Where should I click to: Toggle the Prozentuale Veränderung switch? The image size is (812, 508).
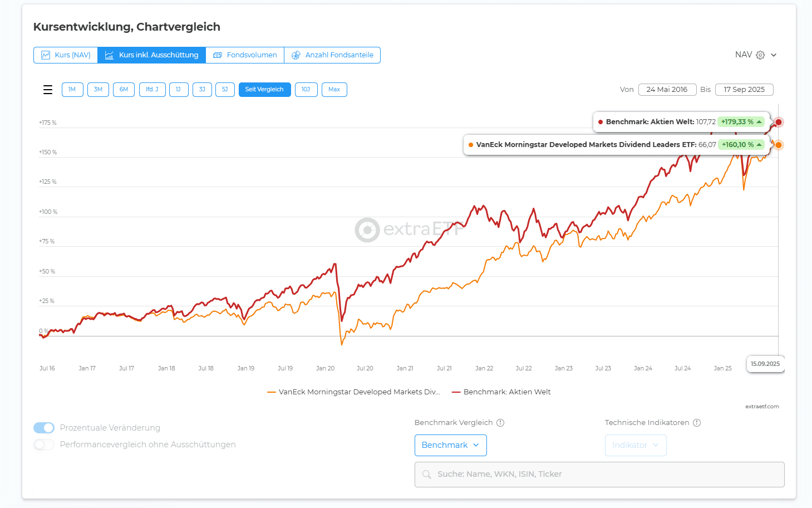[44, 428]
